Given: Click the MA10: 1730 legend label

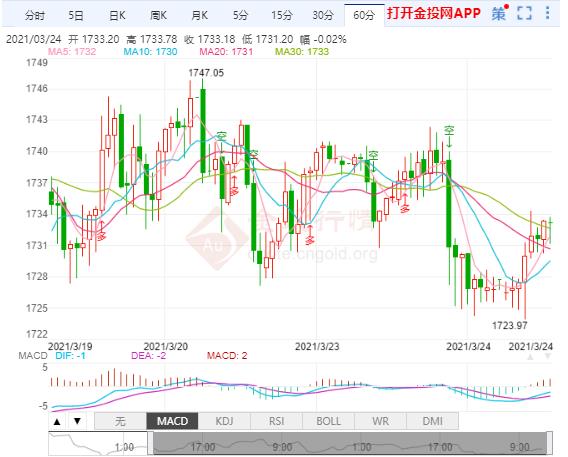Looking at the screenshot, I should [150, 51].
